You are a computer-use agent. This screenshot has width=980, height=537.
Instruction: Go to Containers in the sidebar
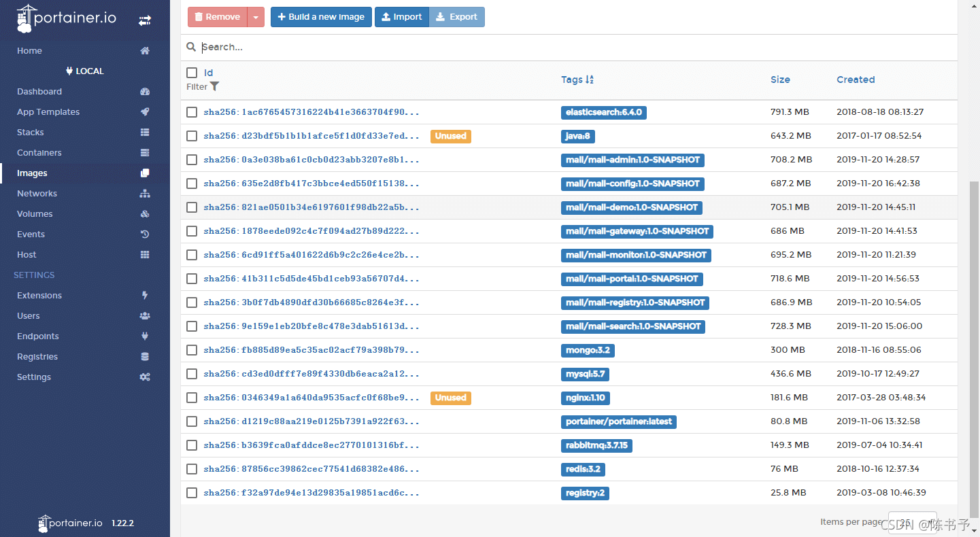tap(39, 153)
